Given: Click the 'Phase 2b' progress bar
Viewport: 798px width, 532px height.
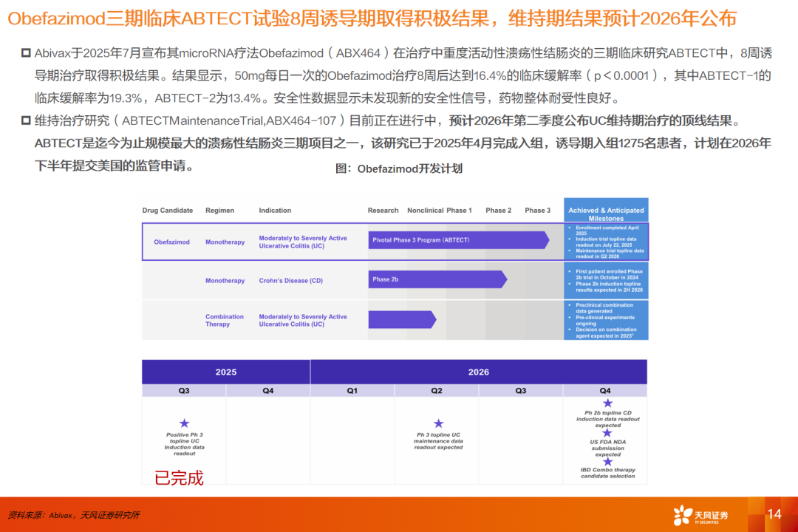Looking at the screenshot, I should 437,279.
